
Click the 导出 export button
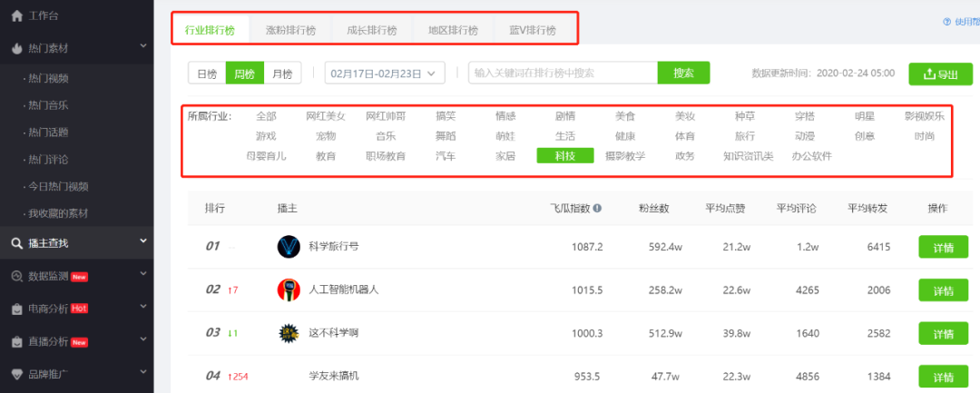941,74
